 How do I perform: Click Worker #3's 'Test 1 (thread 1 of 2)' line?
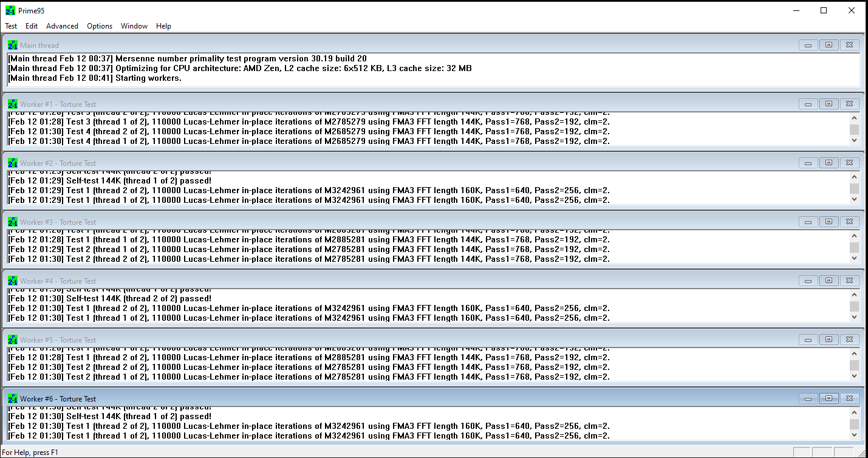point(309,239)
